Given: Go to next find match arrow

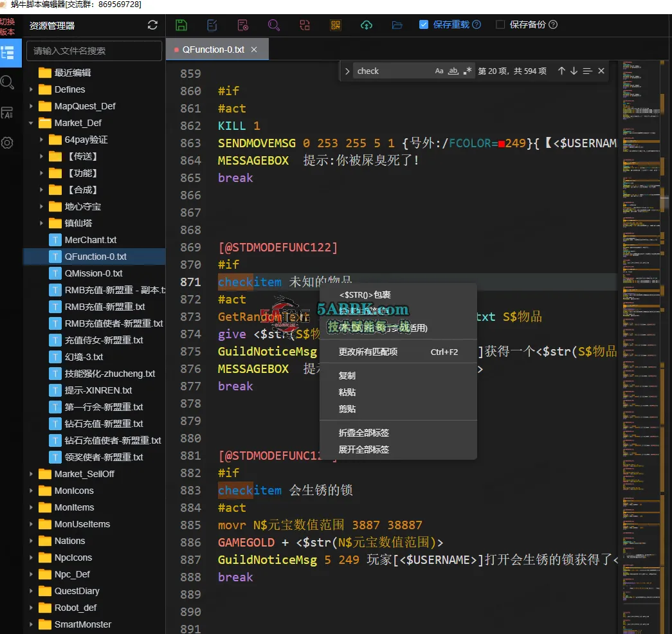Looking at the screenshot, I should tap(574, 71).
